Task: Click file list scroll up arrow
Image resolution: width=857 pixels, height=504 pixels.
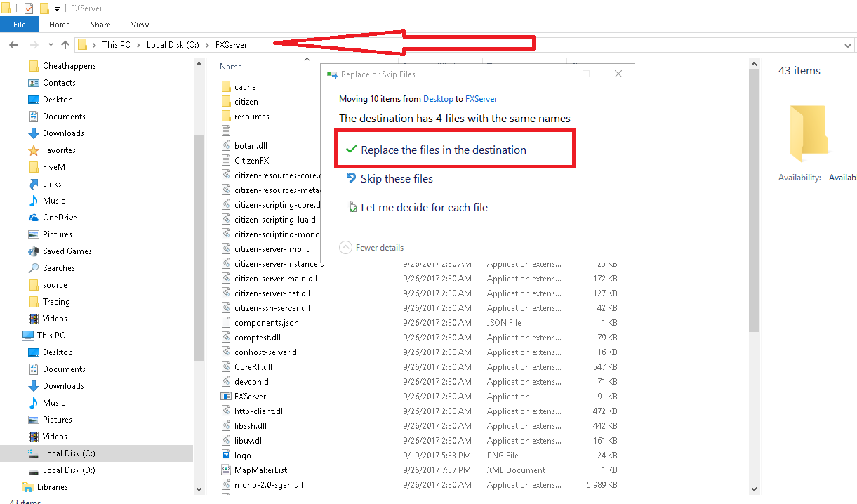Action: (x=755, y=64)
